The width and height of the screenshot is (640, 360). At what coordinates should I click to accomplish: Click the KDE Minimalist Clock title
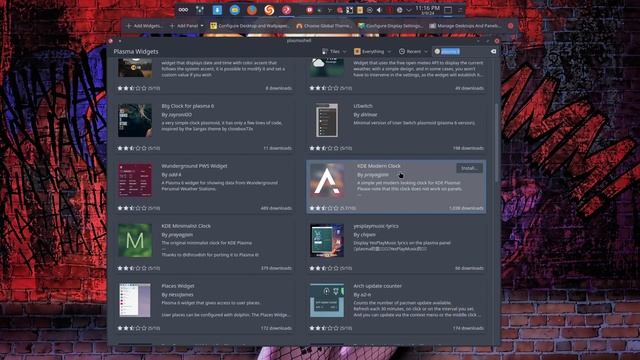186,226
